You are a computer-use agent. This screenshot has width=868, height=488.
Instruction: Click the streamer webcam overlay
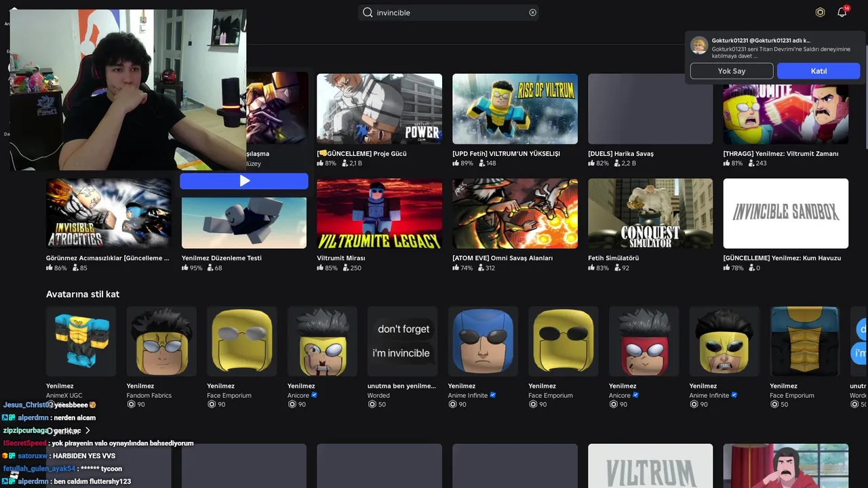click(x=127, y=89)
